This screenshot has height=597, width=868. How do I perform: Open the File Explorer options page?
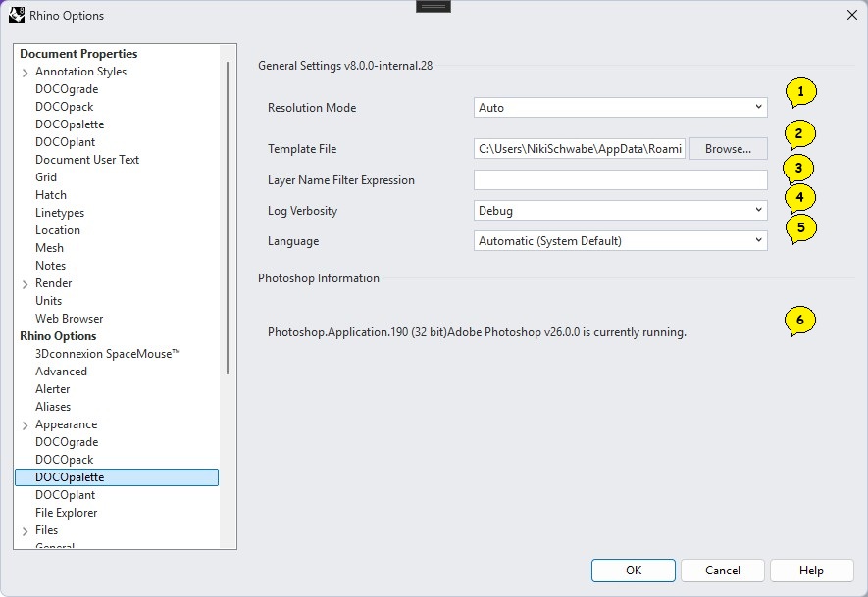(x=67, y=513)
